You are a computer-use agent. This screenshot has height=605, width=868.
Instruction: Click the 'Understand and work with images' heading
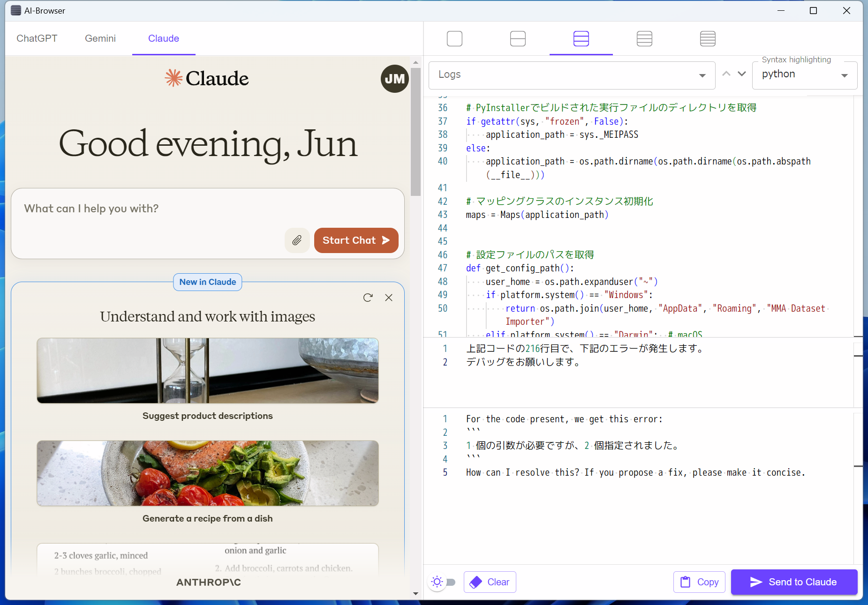207,317
